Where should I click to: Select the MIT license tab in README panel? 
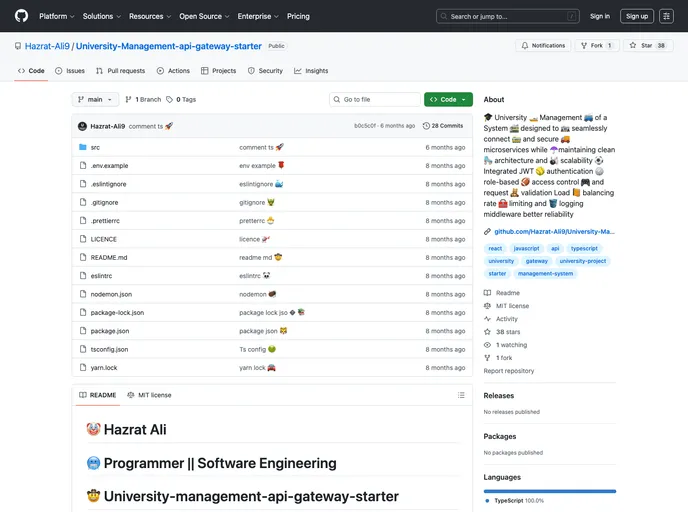click(149, 395)
